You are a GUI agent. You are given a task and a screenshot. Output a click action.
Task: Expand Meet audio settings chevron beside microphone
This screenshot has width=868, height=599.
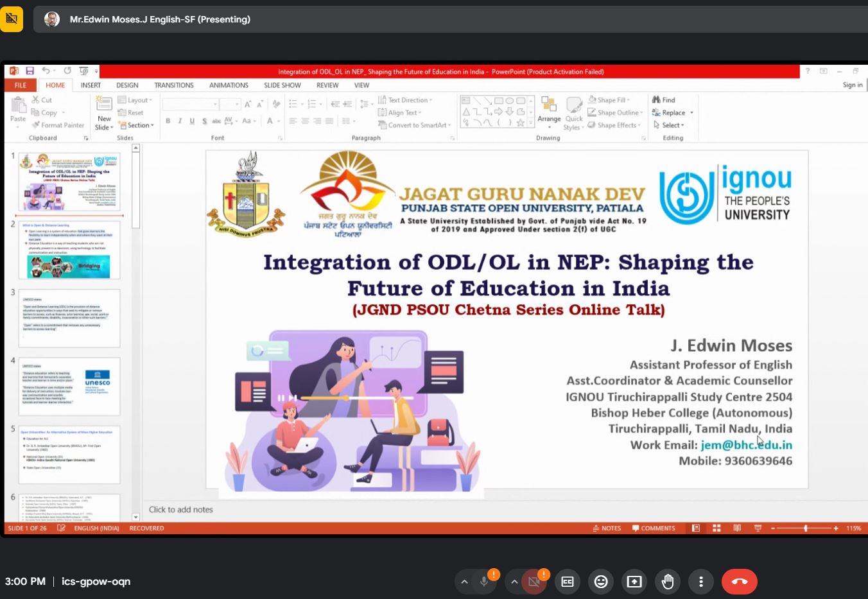click(x=464, y=582)
